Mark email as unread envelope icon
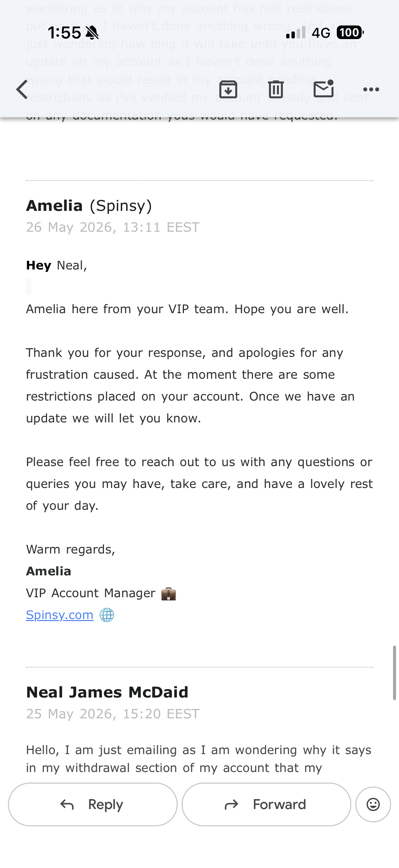Image resolution: width=399 pixels, height=868 pixels. (x=324, y=89)
